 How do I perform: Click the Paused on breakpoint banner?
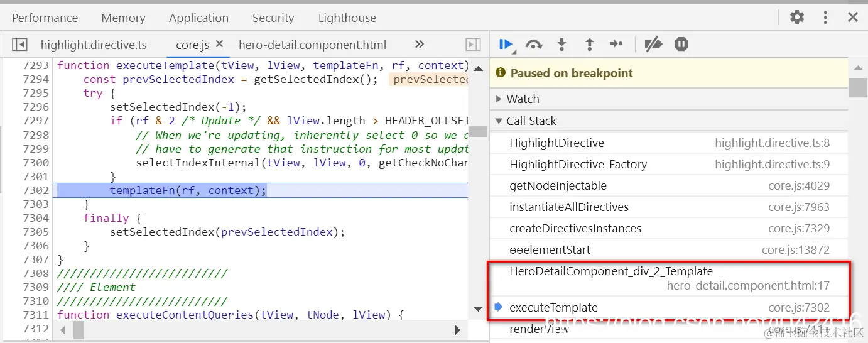669,73
